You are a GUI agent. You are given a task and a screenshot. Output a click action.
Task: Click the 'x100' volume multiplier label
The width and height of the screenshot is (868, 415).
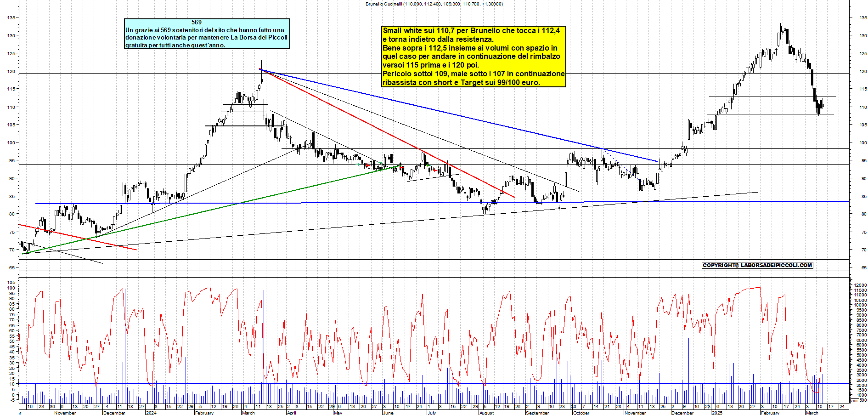point(854,401)
